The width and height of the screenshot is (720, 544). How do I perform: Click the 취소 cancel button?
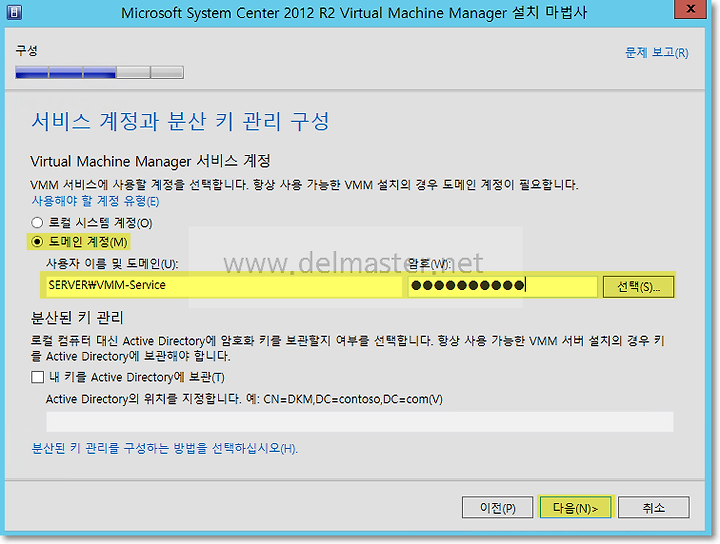point(653,507)
